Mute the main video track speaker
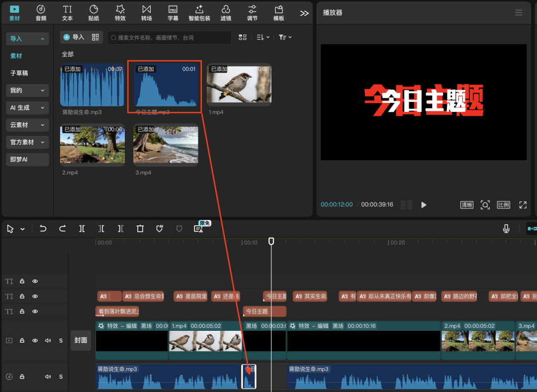Image resolution: width=537 pixels, height=392 pixels. coord(48,341)
